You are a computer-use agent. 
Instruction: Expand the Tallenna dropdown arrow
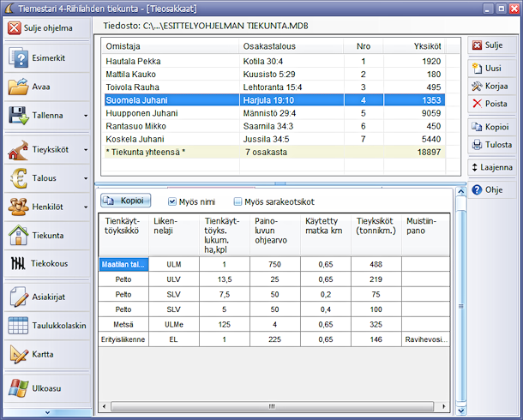(85, 116)
